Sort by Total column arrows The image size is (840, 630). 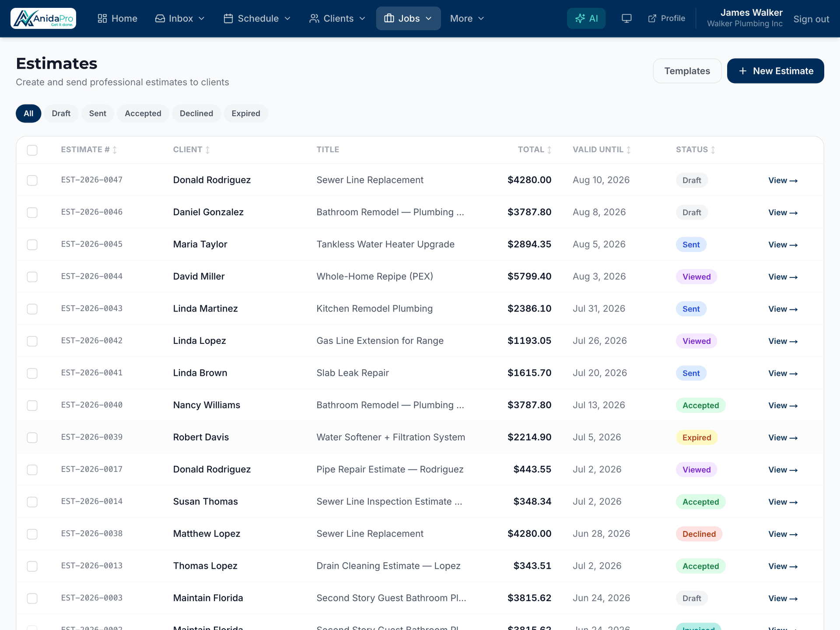[x=549, y=150]
